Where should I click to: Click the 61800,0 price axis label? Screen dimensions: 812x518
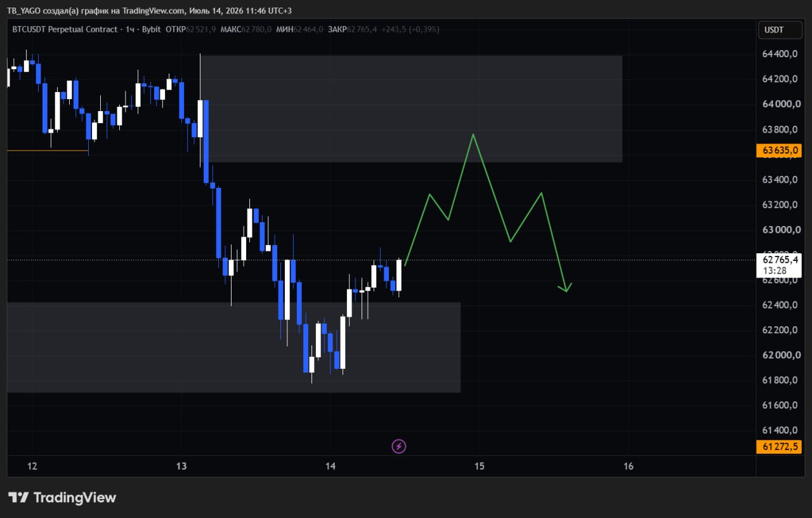point(780,380)
